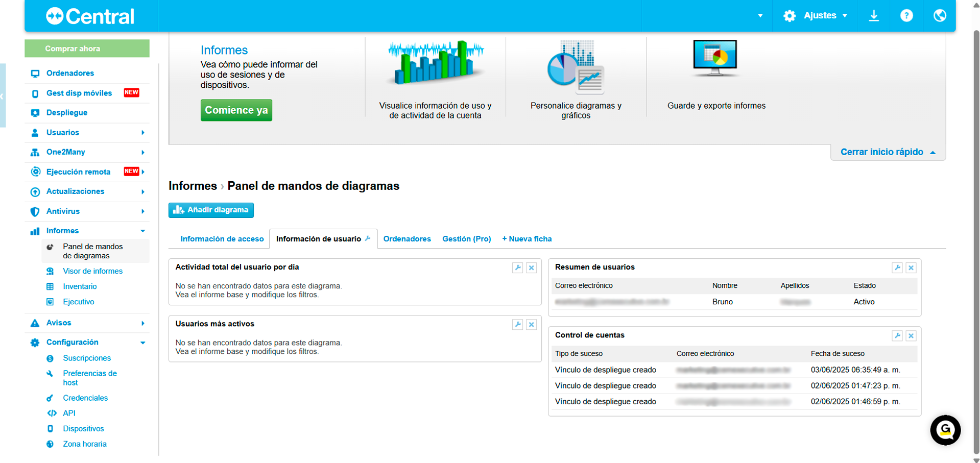
Task: Click the Ordenadores computer icon
Action: [x=35, y=73]
